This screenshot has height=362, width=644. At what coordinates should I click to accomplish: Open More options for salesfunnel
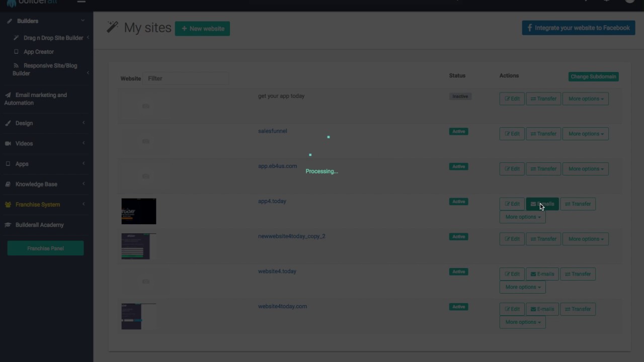click(x=586, y=134)
